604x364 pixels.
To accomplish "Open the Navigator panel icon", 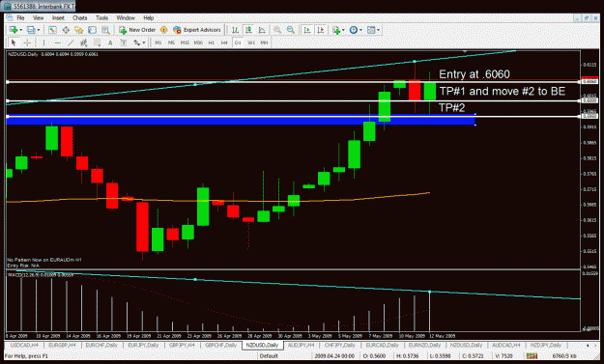I will pyautogui.click(x=79, y=30).
